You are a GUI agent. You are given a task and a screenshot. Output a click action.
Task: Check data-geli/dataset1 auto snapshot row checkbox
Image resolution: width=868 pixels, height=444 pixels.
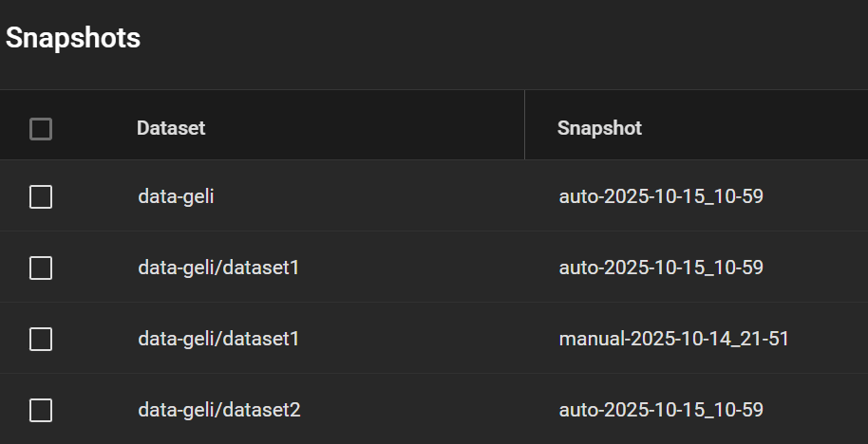[x=41, y=268]
